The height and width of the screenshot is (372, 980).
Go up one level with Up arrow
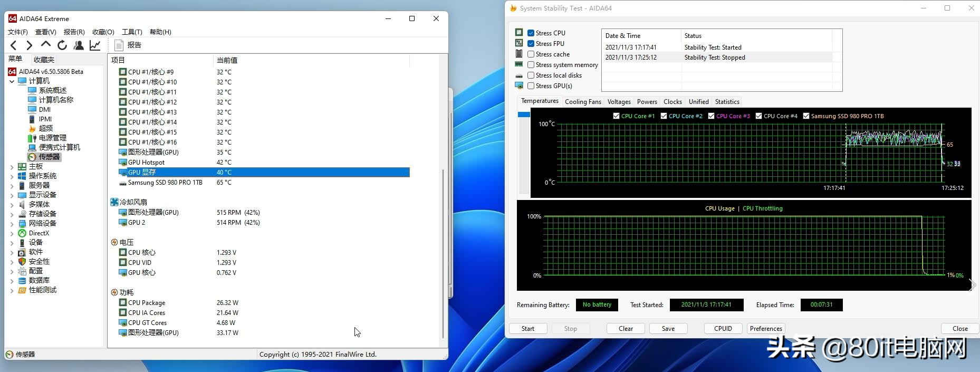tap(46, 45)
